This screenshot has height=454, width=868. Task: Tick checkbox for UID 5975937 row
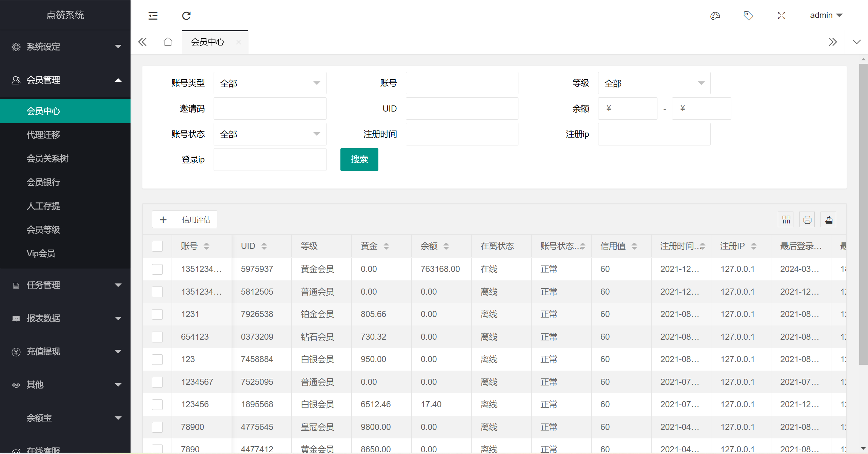click(157, 269)
